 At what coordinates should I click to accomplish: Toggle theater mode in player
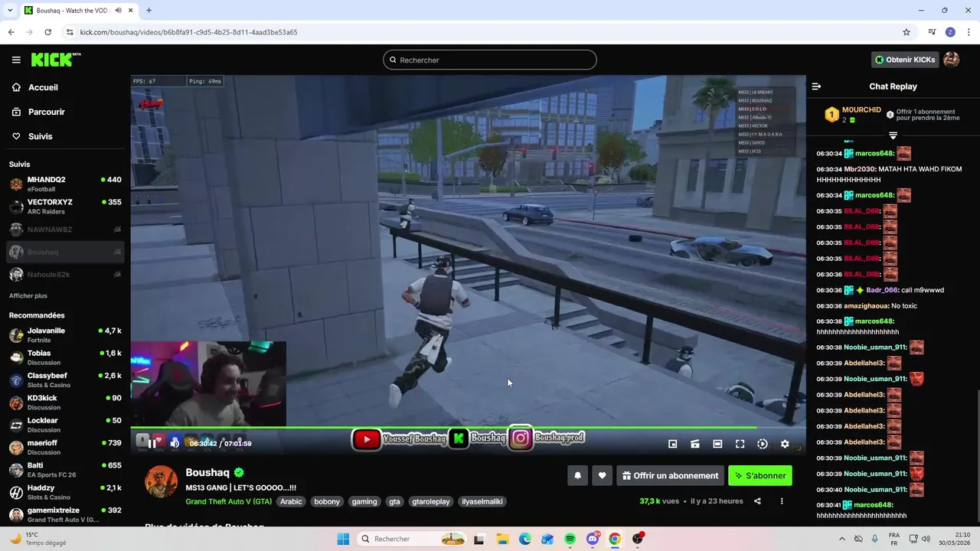coord(717,444)
